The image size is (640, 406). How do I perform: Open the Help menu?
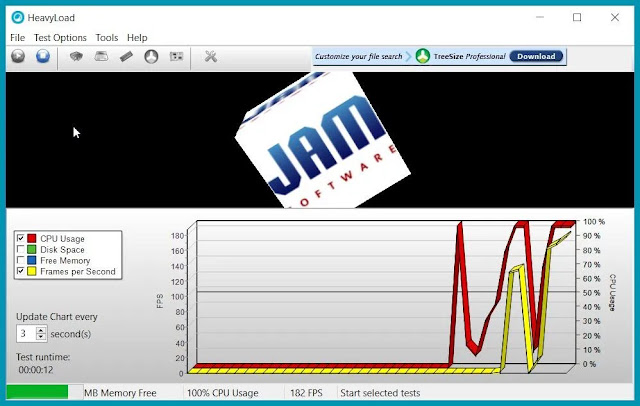point(137,38)
